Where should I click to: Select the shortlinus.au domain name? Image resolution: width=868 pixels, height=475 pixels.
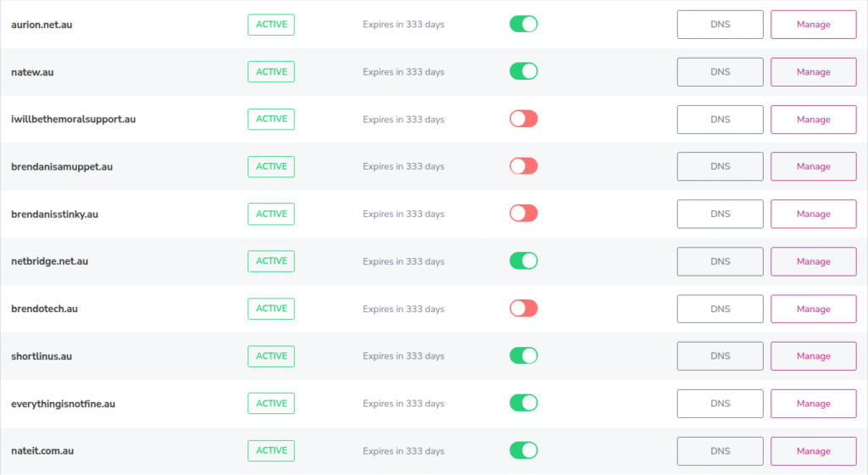42,356
